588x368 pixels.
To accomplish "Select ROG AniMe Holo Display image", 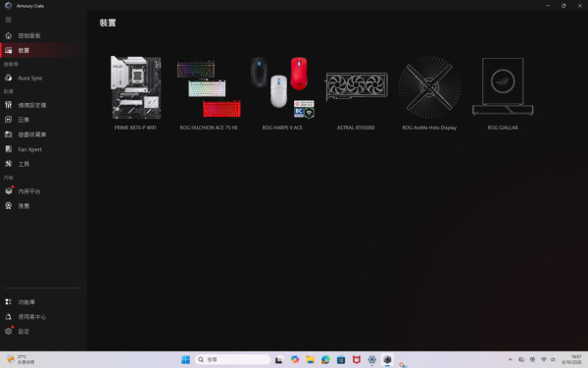I will click(x=429, y=87).
